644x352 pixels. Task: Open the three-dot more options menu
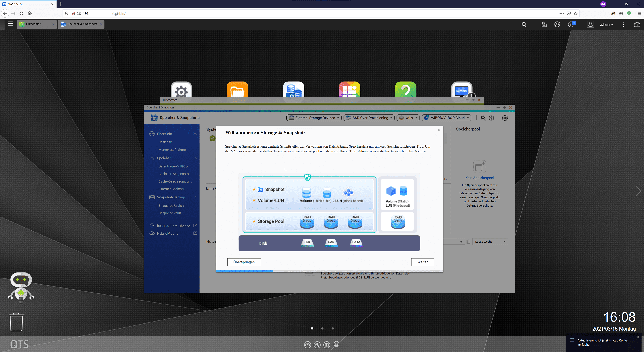623,25
